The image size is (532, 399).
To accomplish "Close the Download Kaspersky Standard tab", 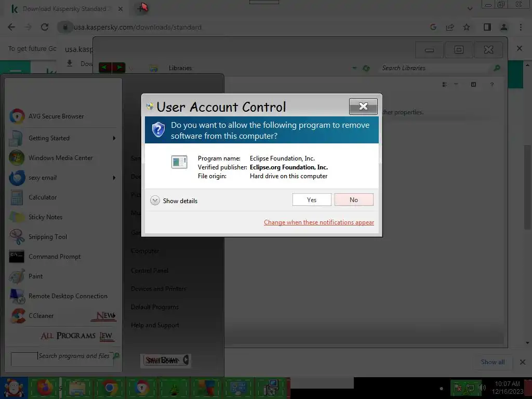I will (x=121, y=9).
